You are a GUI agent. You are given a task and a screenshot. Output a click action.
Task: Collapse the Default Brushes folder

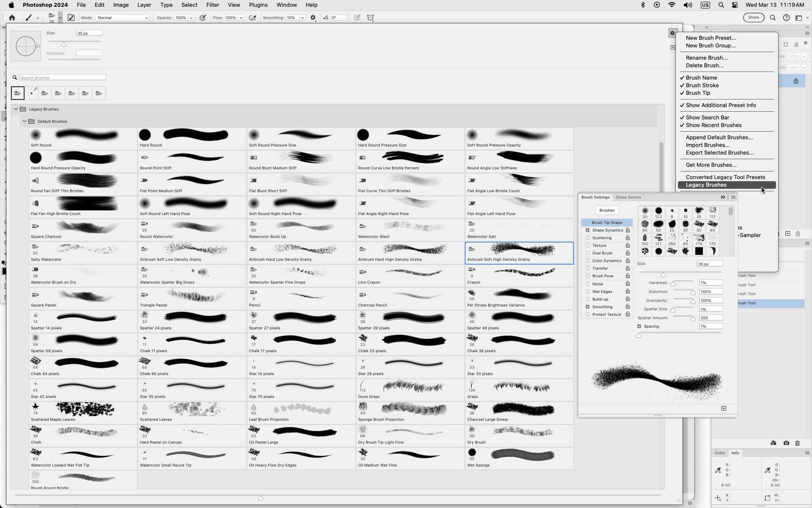pos(25,121)
